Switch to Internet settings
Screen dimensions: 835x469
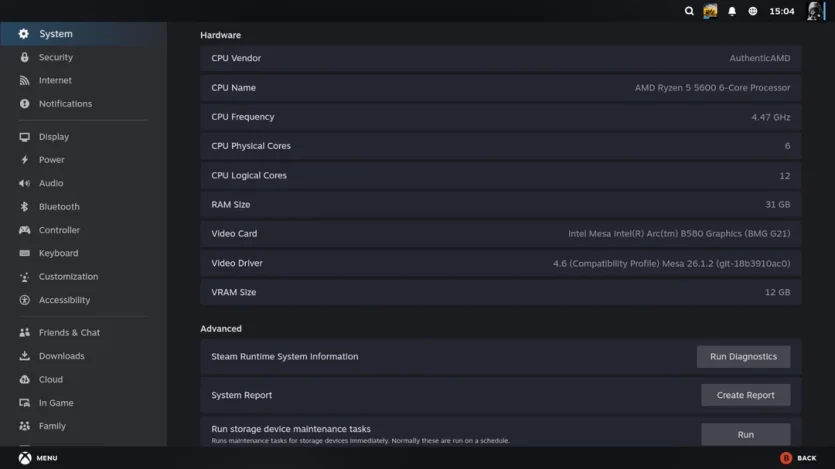coord(83,80)
